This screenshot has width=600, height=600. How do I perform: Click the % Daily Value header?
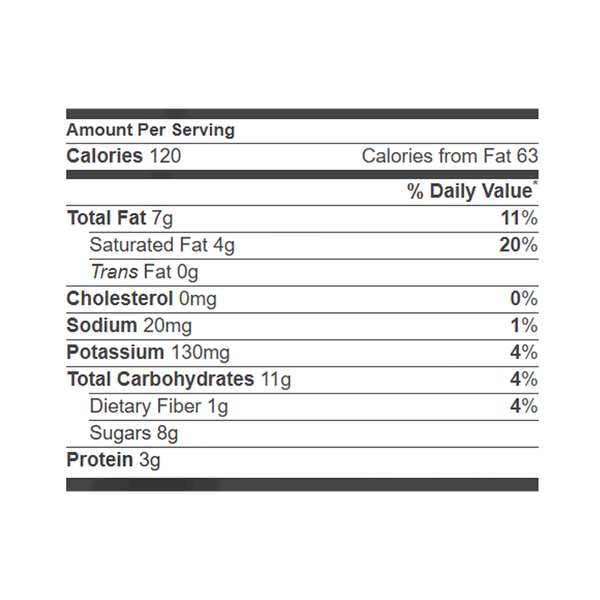pyautogui.click(x=471, y=192)
